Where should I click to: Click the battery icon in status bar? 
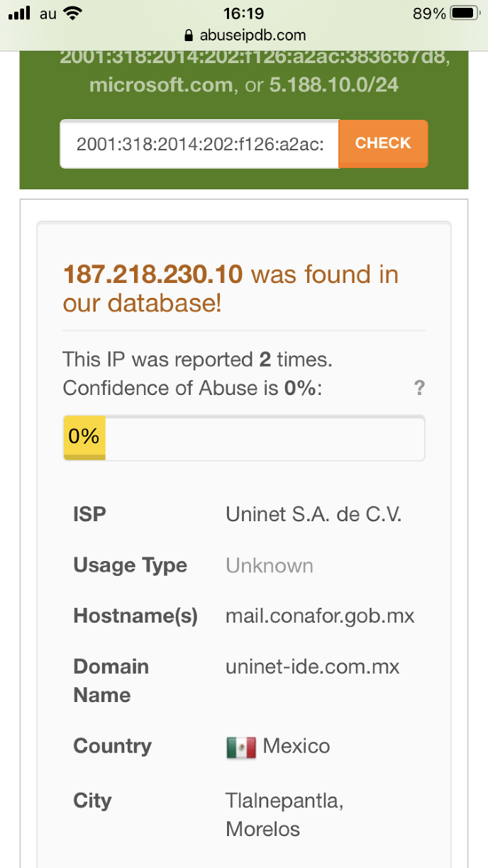click(465, 13)
